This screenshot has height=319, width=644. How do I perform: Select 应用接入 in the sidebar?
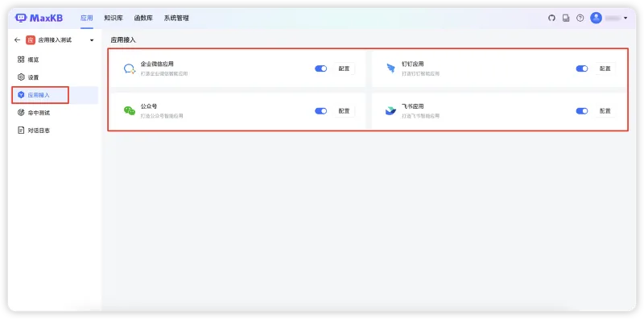tap(55, 95)
